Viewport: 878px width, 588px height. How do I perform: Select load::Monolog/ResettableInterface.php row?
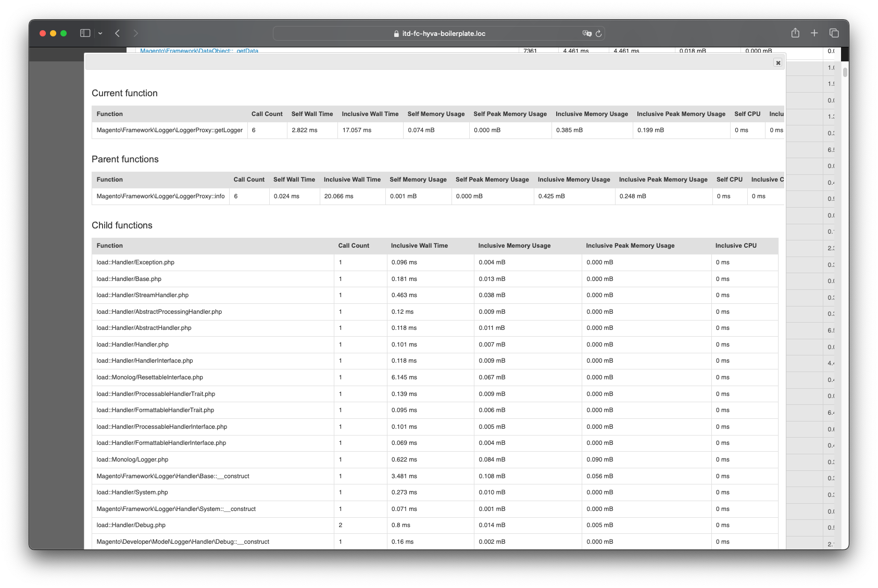tap(435, 377)
